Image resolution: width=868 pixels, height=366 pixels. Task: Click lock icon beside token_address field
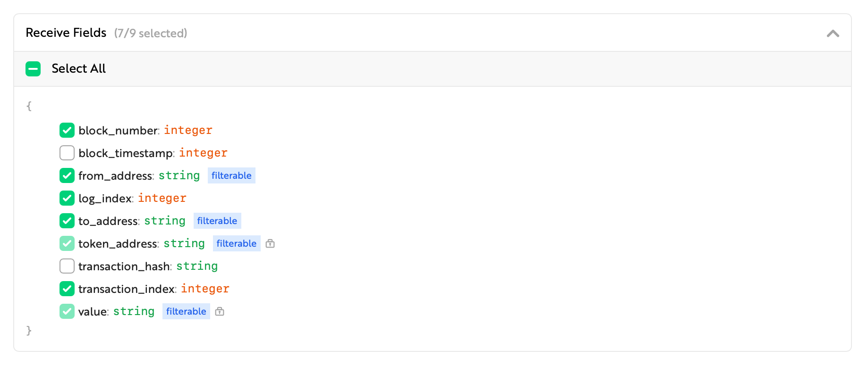pos(270,243)
